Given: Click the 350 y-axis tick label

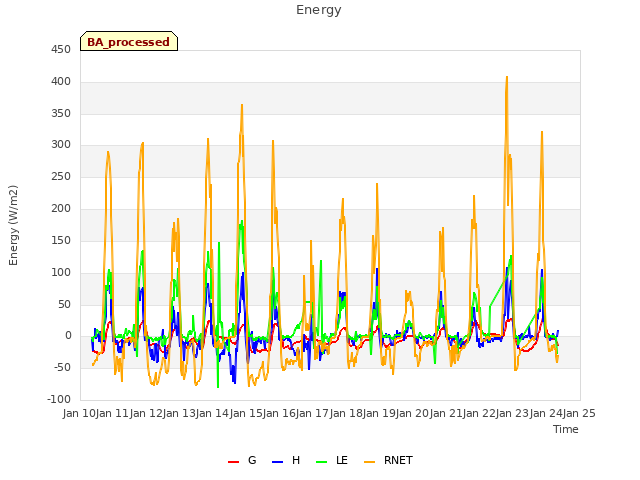Looking at the screenshot, I should click(61, 113).
